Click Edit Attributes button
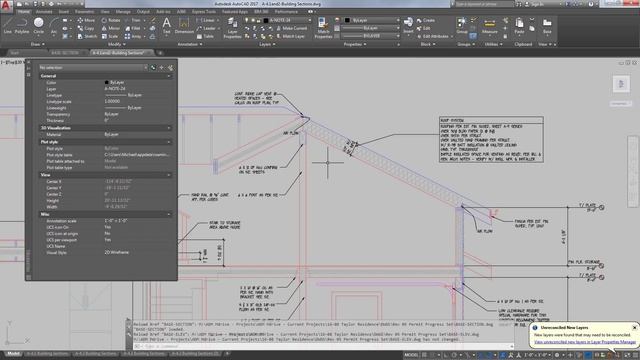The image size is (640, 360). point(434,36)
